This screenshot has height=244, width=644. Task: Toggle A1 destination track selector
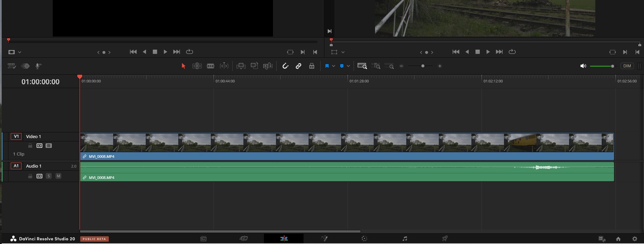coord(16,166)
